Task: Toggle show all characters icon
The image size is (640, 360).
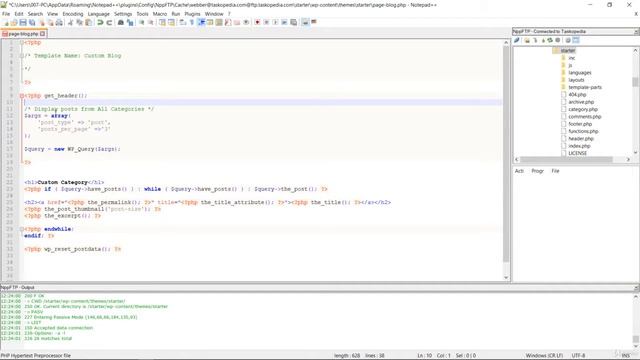Action: coord(192,22)
